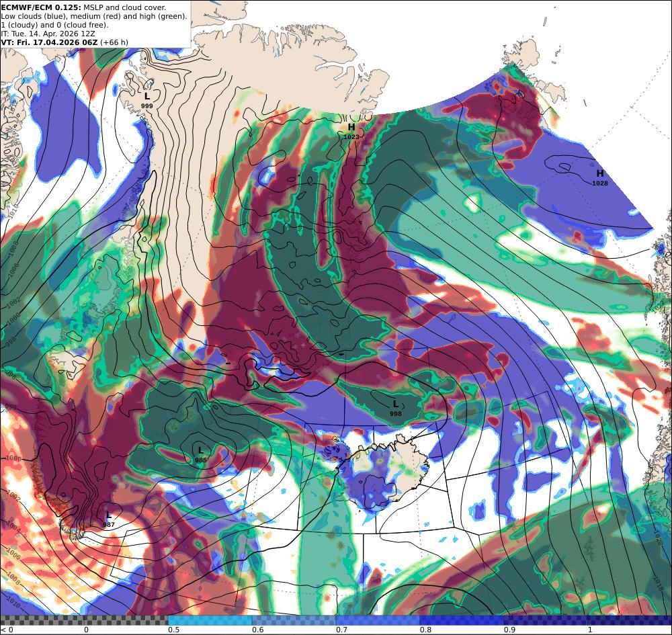Click the '0.7' label on the color scale
Image resolution: width=672 pixels, height=635 pixels.
[x=341, y=630]
